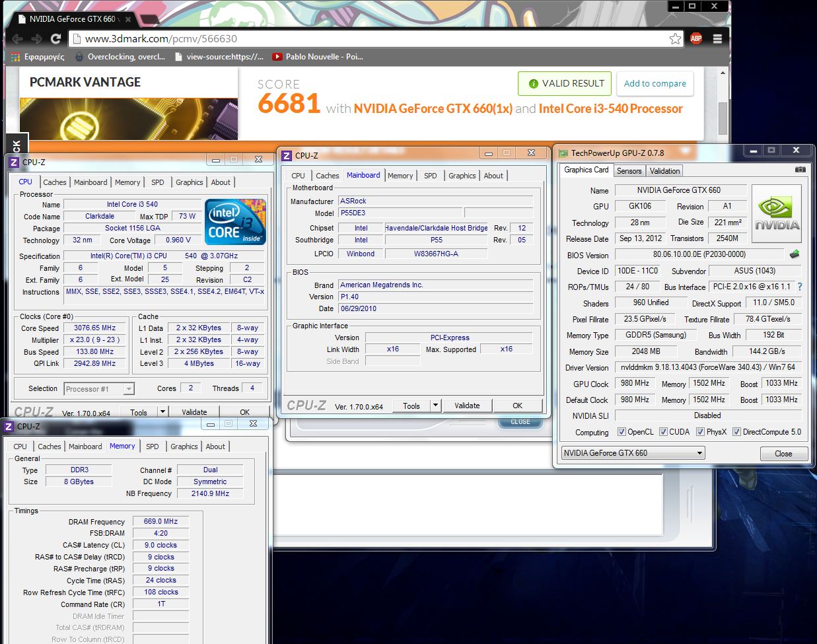Open the Overclocking bookmark
Screen dimensions: 817x644
pos(120,57)
